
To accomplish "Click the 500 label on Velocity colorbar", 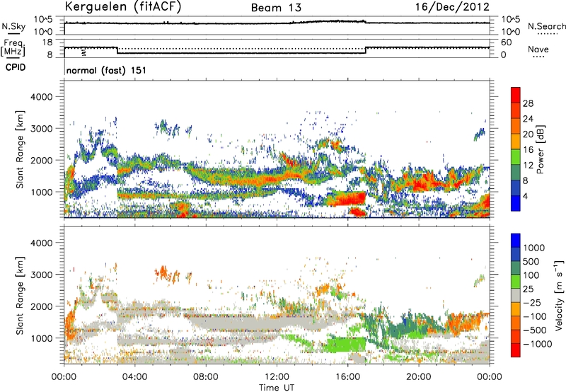I will pyautogui.click(x=532, y=262).
